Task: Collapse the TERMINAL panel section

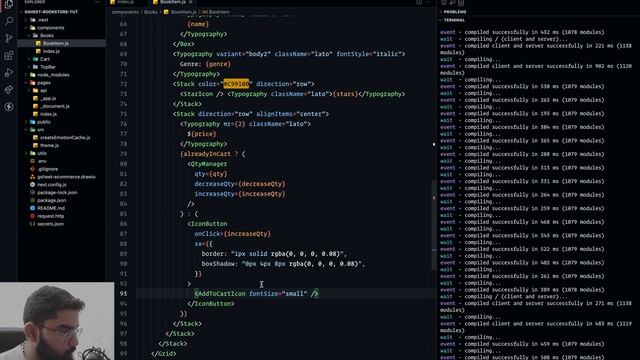Action: pyautogui.click(x=454, y=20)
